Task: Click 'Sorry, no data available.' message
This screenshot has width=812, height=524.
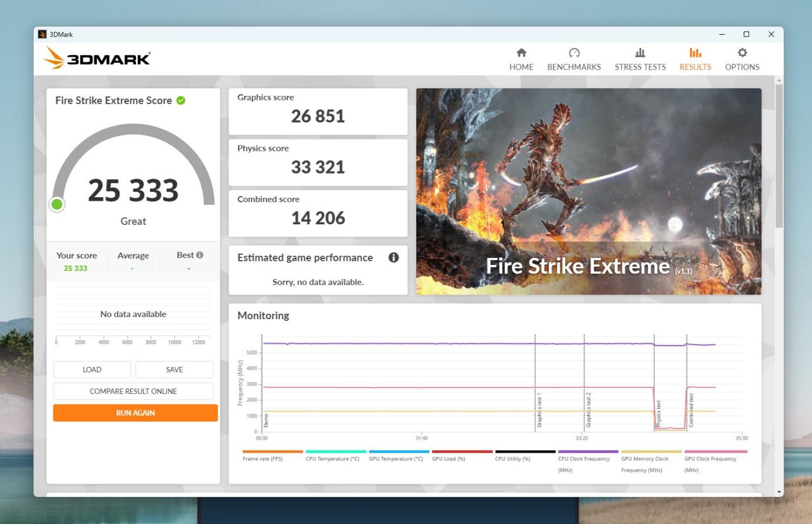Action: click(x=318, y=282)
